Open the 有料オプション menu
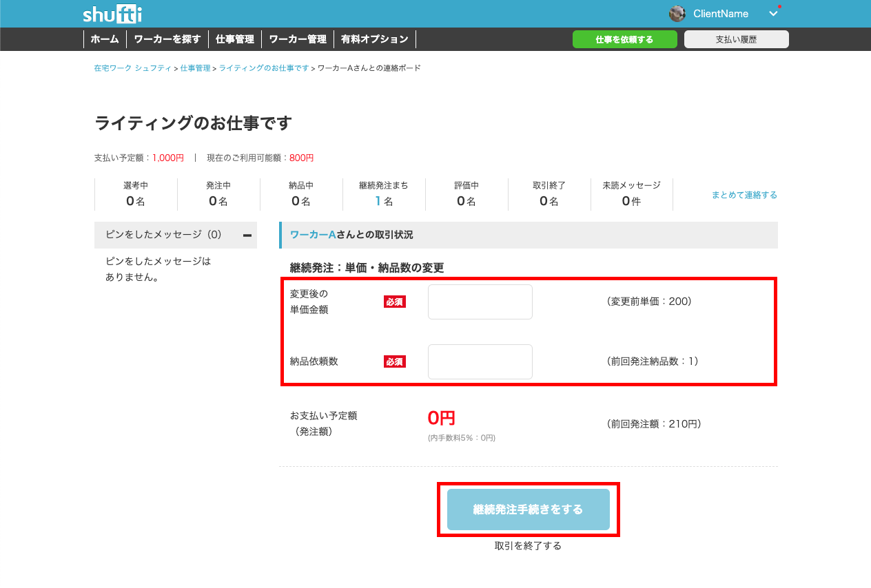Screen dimensions: 871x588 pyautogui.click(x=375, y=39)
